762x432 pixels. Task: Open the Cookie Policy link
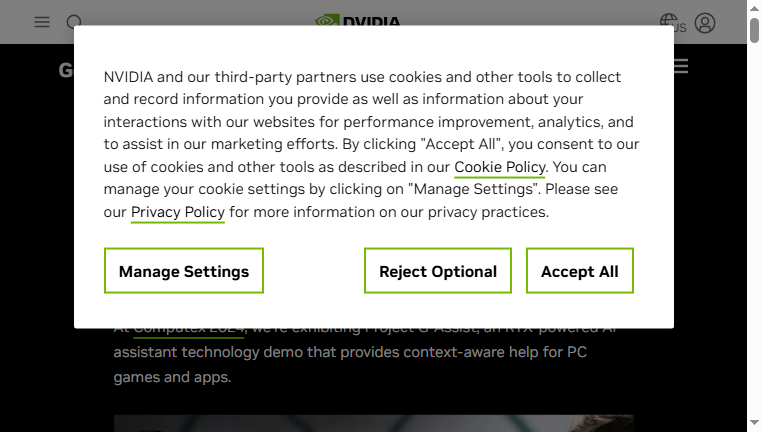point(500,167)
